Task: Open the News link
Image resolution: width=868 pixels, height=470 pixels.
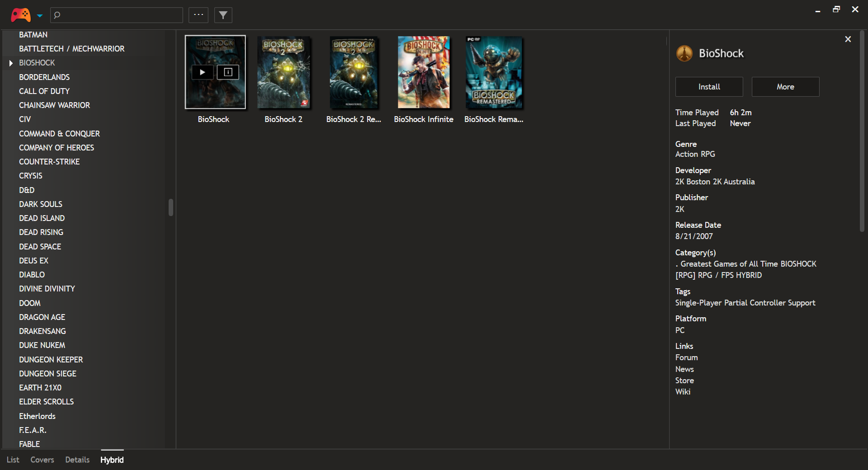Action: tap(684, 369)
